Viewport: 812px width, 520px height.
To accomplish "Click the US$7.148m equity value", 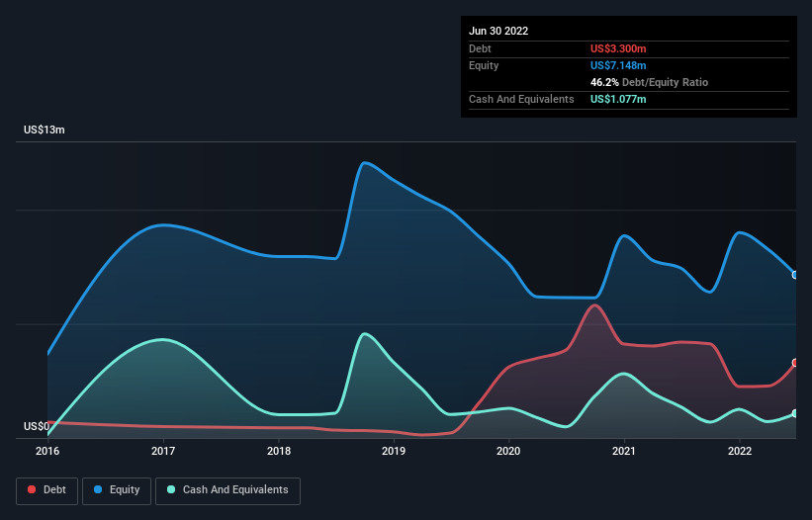I will coord(618,65).
